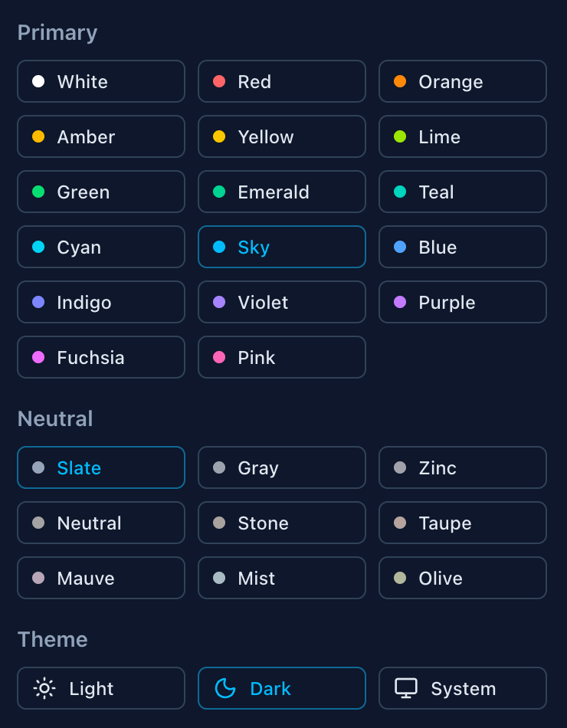Switch neutral palette to Zinc

pyautogui.click(x=462, y=467)
